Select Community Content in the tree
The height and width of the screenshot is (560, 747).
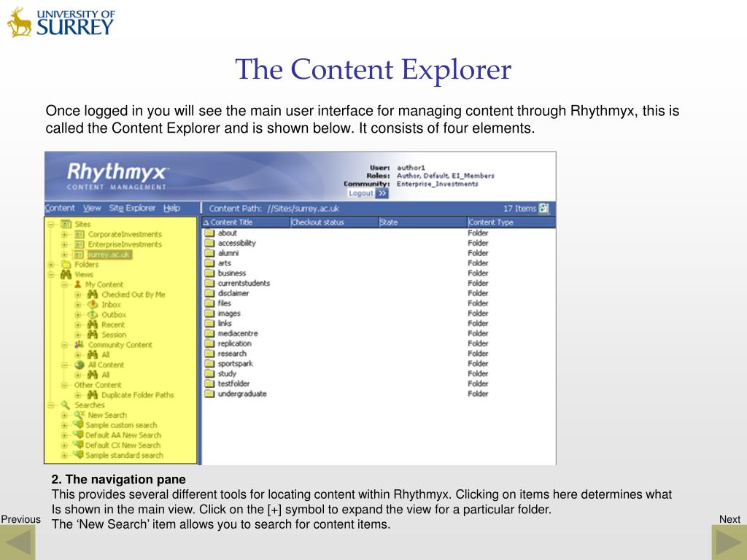(x=120, y=345)
